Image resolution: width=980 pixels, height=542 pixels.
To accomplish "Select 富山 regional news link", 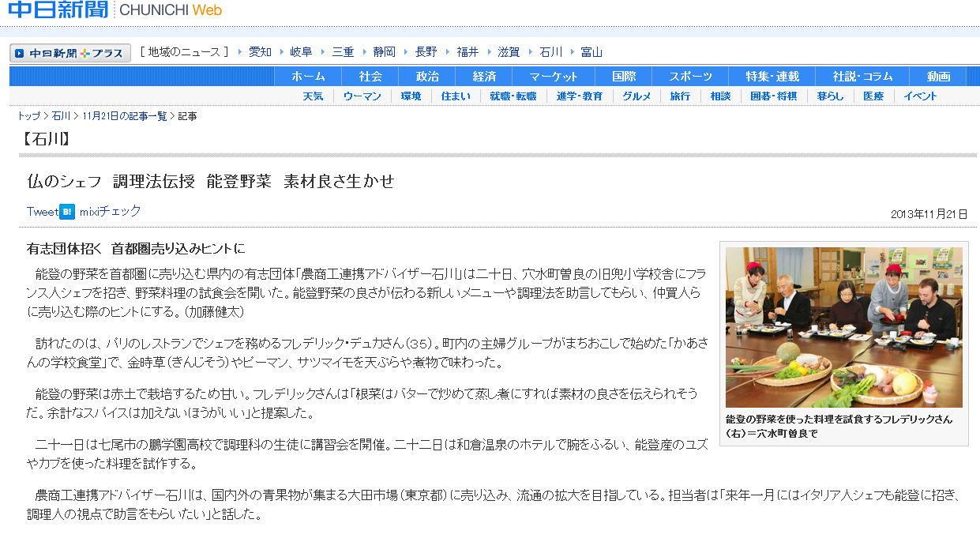I will pyautogui.click(x=591, y=52).
